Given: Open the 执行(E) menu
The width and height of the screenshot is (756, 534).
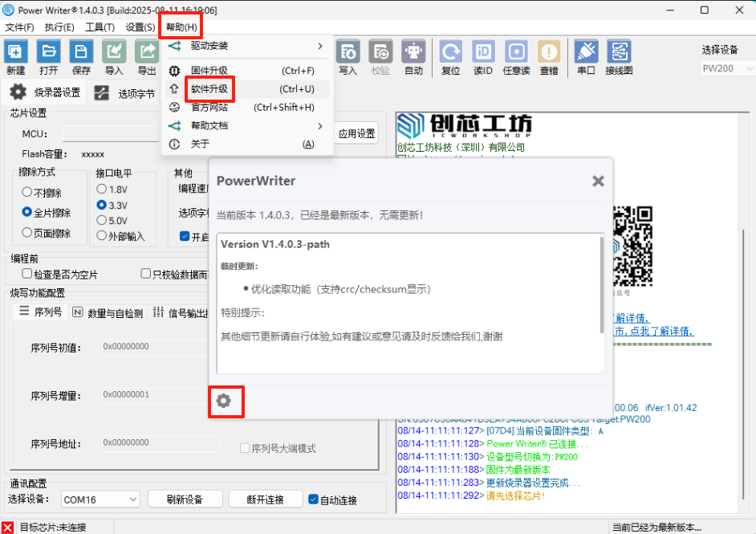Looking at the screenshot, I should coord(59,27).
